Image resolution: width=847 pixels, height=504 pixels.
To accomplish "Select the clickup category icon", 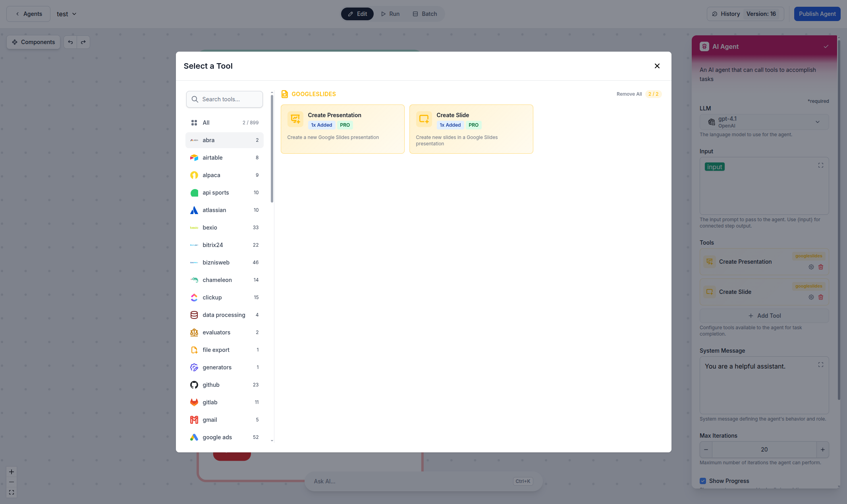I will tap(194, 297).
